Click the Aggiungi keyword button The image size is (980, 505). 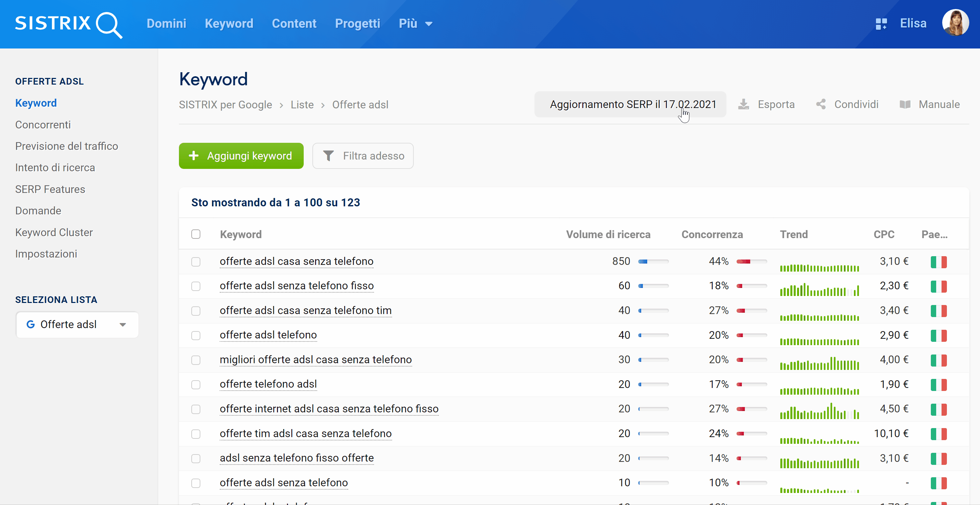click(x=241, y=156)
